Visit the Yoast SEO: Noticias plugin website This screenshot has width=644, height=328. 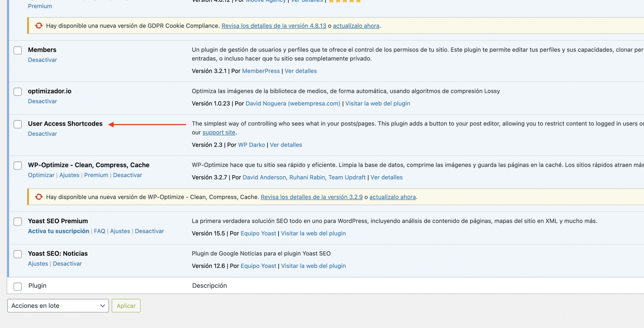(x=313, y=266)
